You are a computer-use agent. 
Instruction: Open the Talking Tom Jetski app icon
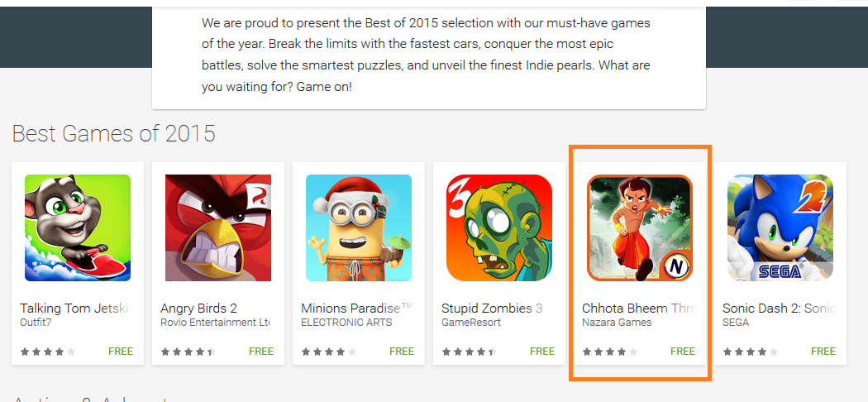(78, 227)
